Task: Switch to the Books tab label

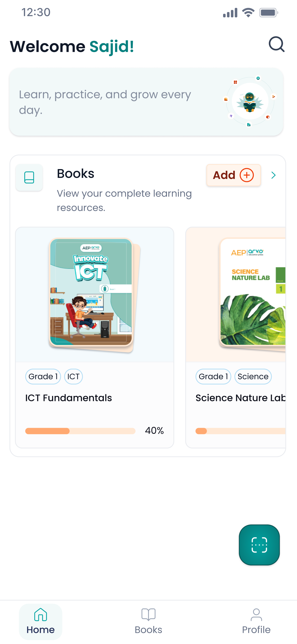Action: 148,629
